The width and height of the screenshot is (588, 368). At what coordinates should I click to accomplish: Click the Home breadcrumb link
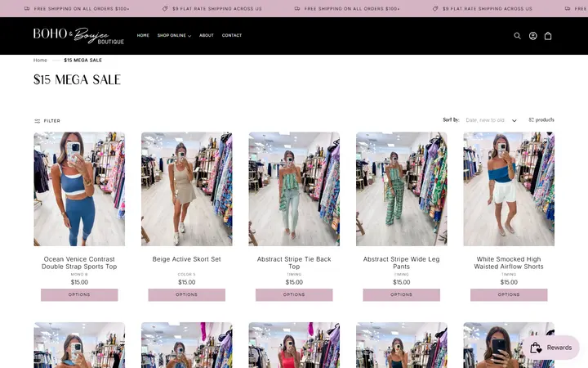pyautogui.click(x=40, y=60)
